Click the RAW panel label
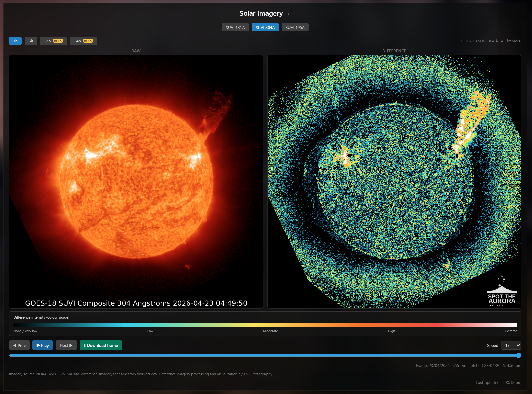This screenshot has height=394, width=532. [136, 51]
